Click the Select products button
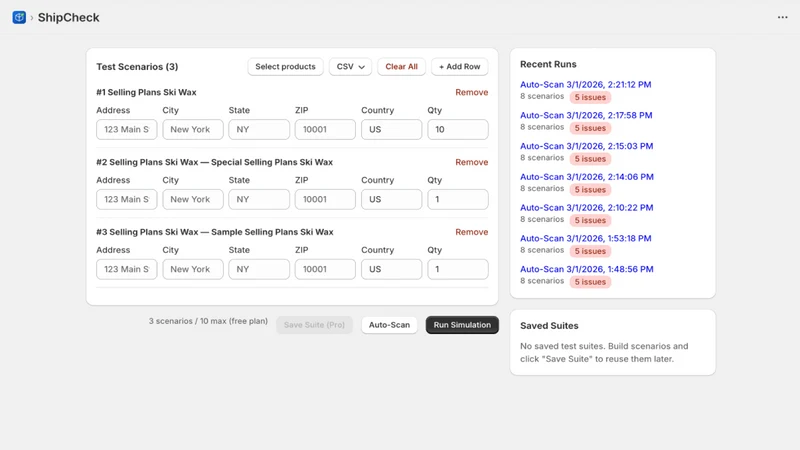Image resolution: width=800 pixels, height=450 pixels. click(x=285, y=67)
